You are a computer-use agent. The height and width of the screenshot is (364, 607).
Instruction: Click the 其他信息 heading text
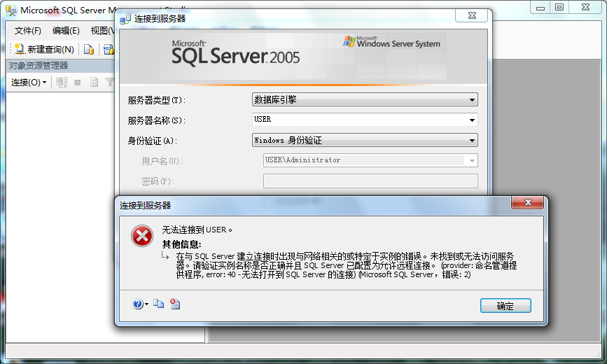click(181, 244)
